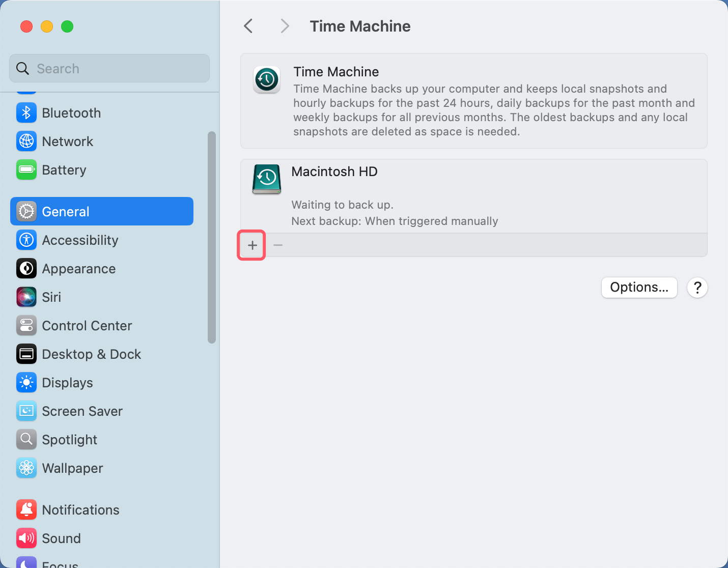
Task: Click the Wallpaper flower icon
Action: point(26,468)
